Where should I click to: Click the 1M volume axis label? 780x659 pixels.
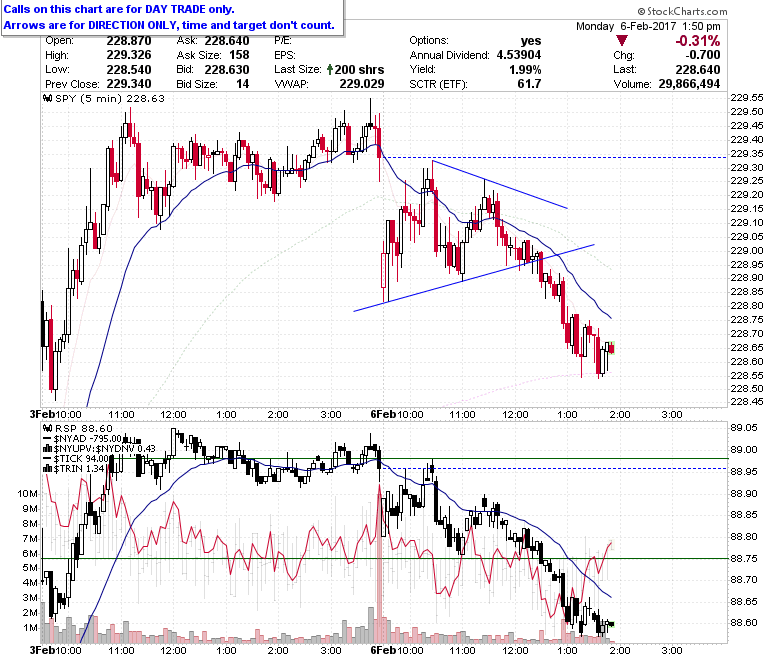(x=30, y=628)
